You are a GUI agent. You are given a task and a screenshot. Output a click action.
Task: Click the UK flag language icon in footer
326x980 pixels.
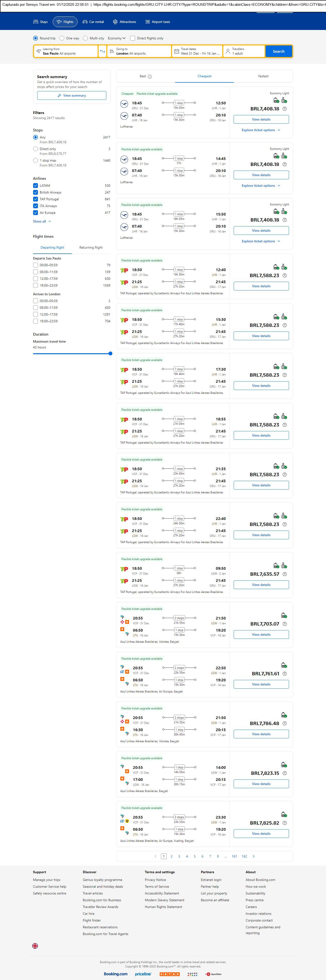pos(35,945)
